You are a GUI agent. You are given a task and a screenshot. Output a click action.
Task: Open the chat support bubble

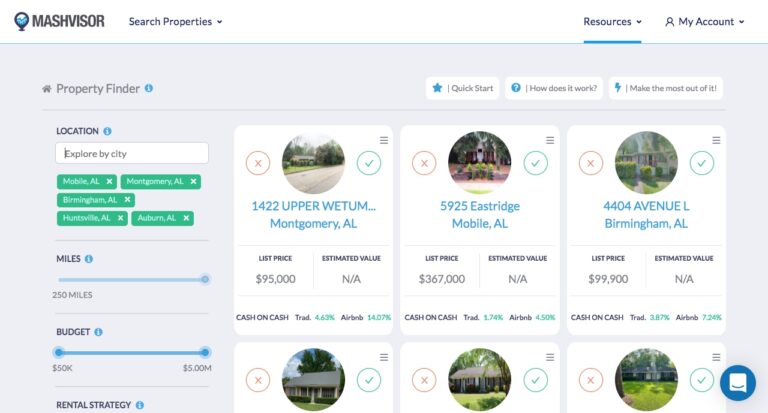coord(737,382)
